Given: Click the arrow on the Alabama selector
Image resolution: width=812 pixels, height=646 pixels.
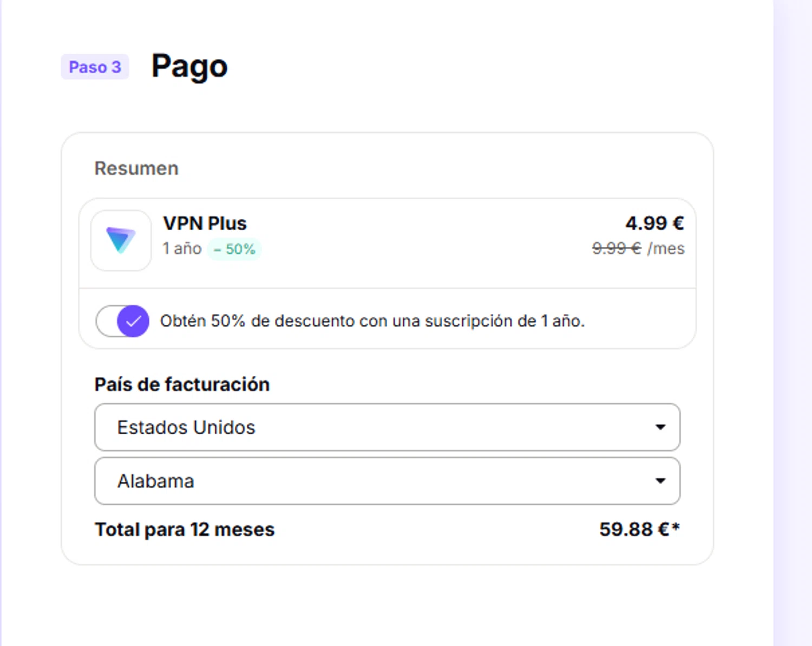Looking at the screenshot, I should pyautogui.click(x=660, y=481).
